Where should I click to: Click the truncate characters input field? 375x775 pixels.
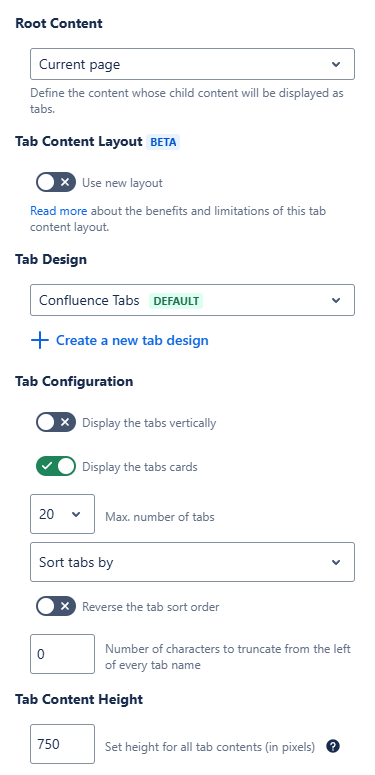[62, 654]
